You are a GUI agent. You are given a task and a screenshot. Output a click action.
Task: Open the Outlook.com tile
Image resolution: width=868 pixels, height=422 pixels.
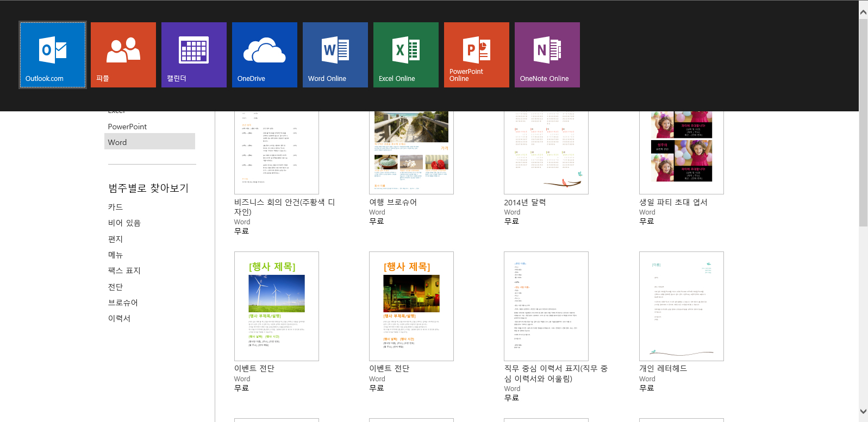coord(53,55)
